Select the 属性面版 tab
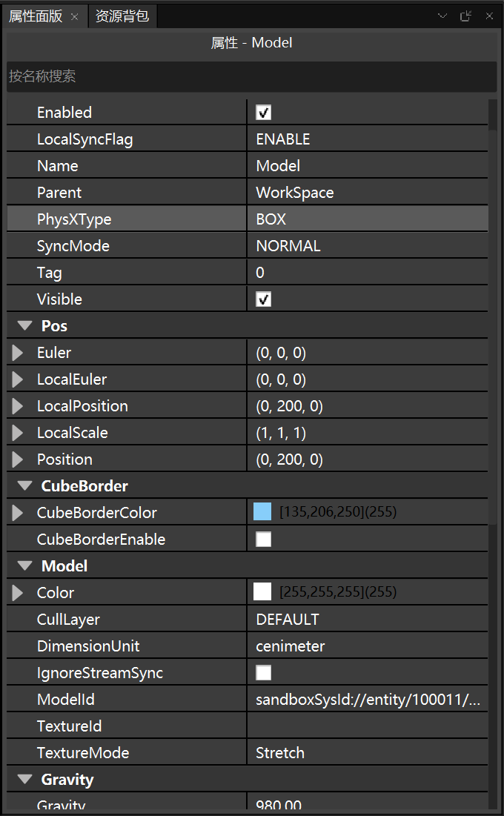This screenshot has width=504, height=816. click(x=35, y=16)
